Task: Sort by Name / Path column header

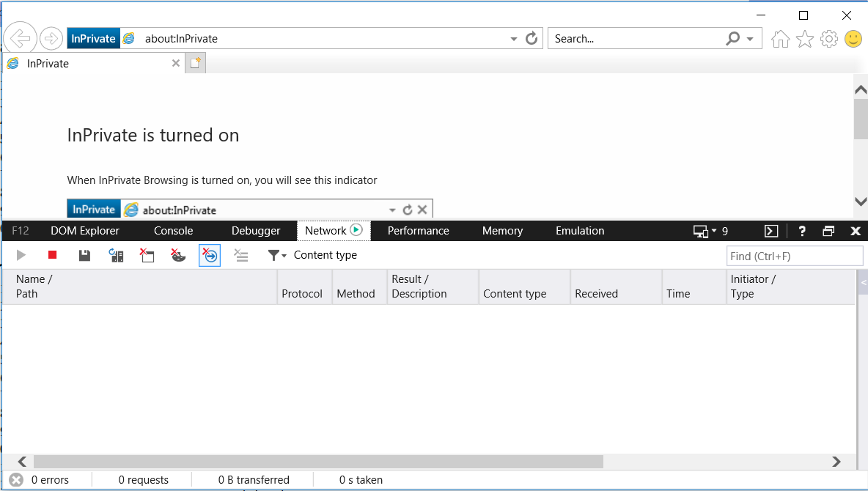Action: click(139, 287)
